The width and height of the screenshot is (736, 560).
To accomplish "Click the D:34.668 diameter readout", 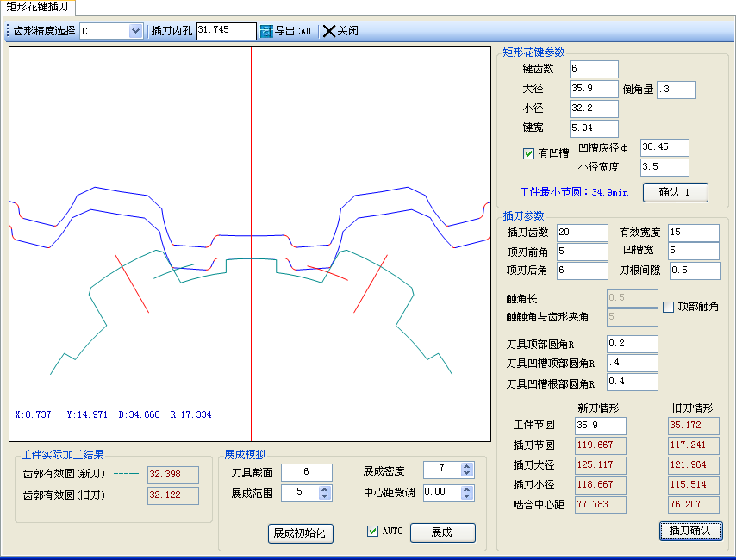I will (x=139, y=414).
